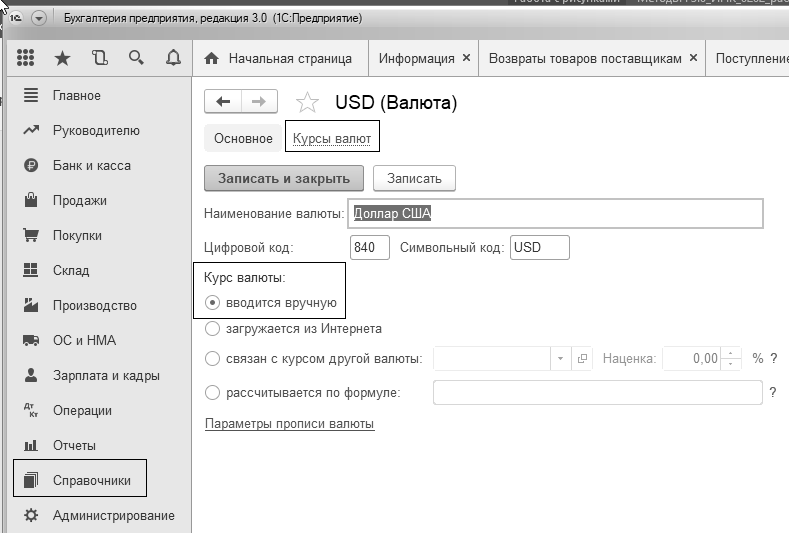789x533 pixels.
Task: Select связан с курсом другой валюты
Action: coord(212,359)
